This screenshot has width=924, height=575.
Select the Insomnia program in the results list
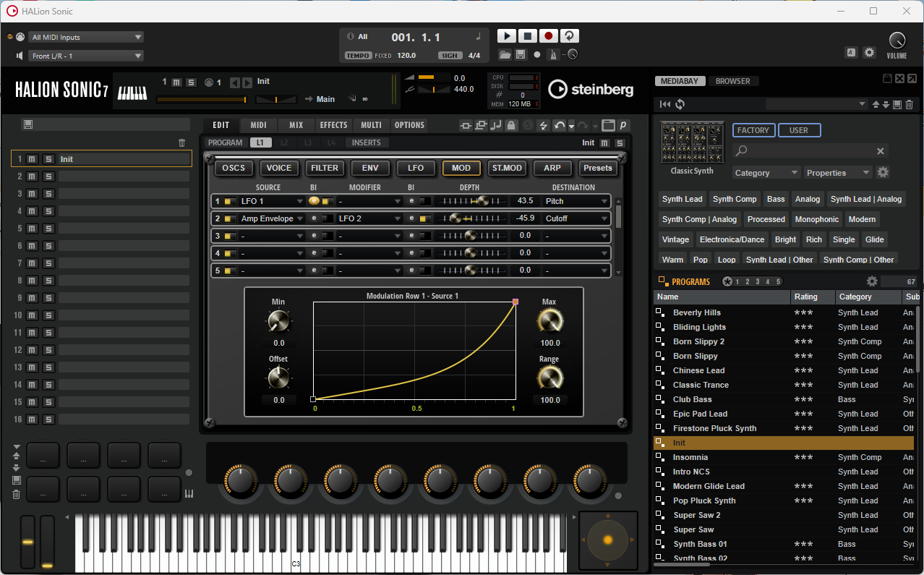(784, 457)
